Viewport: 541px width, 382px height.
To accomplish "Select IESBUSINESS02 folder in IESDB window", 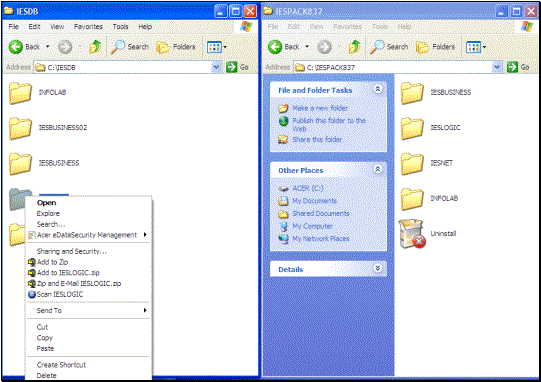I will (x=48, y=128).
